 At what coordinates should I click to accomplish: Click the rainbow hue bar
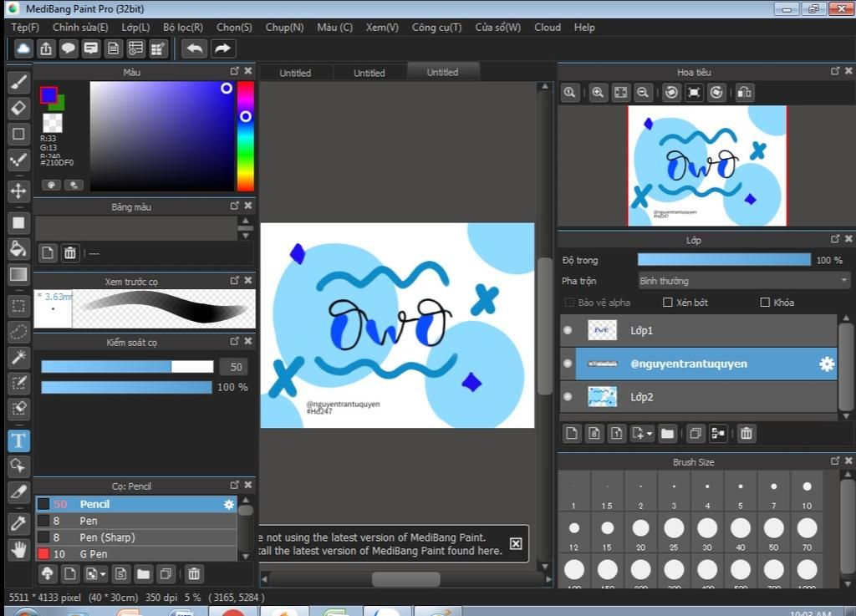click(x=245, y=136)
